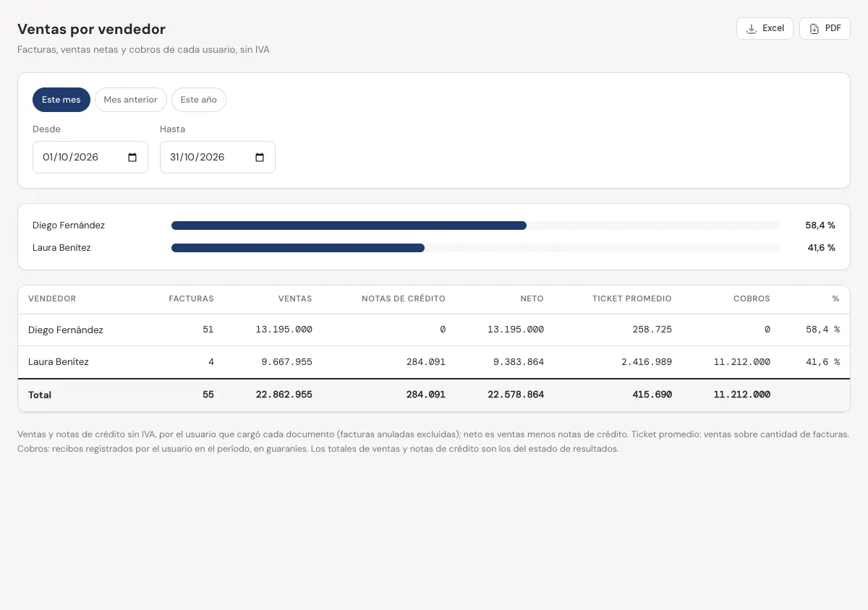Click Diego's invoice count 51
The height and width of the screenshot is (610, 868).
208,330
